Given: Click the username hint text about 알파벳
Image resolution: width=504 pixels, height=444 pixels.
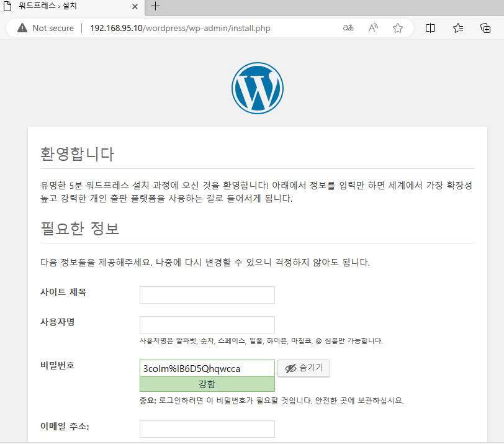Looking at the screenshot, I should (261, 341).
